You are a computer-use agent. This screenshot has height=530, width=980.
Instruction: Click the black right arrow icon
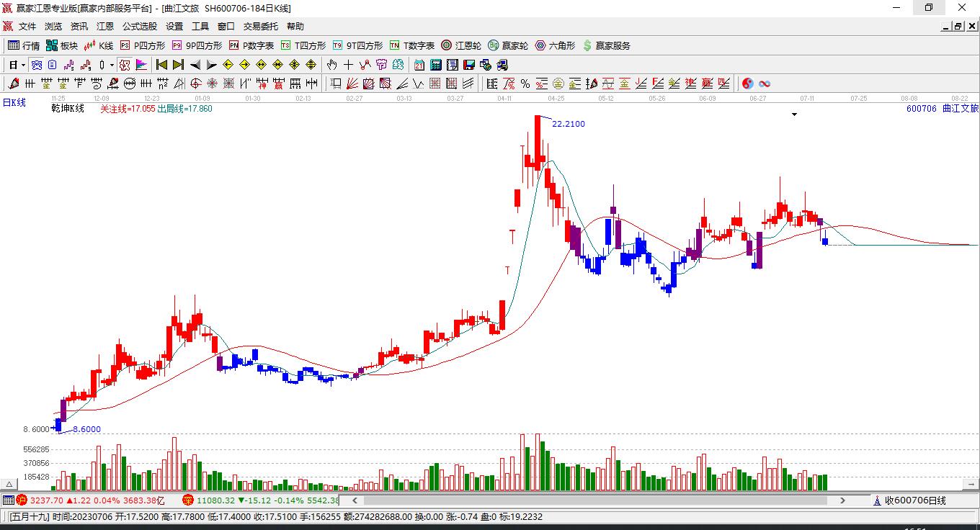point(211,65)
